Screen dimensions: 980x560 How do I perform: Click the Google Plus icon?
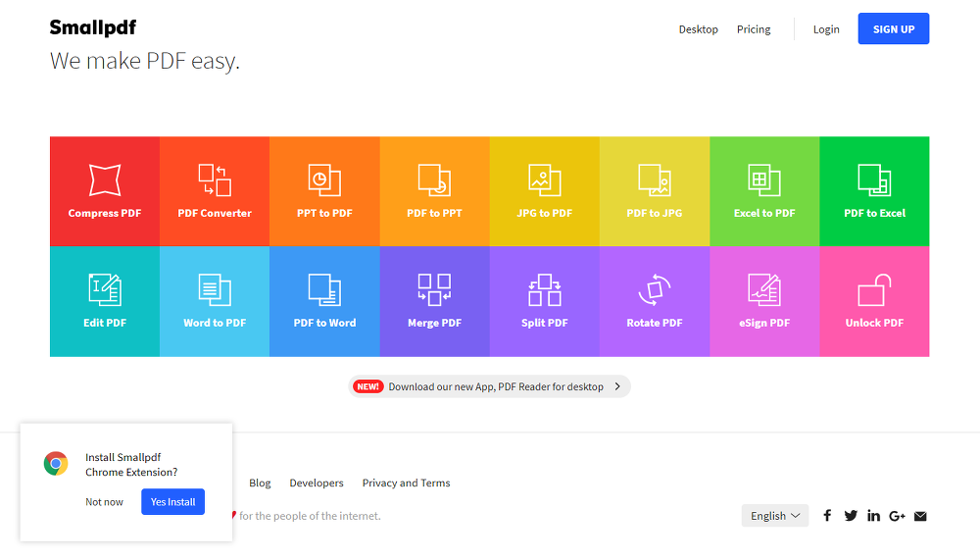point(897,516)
